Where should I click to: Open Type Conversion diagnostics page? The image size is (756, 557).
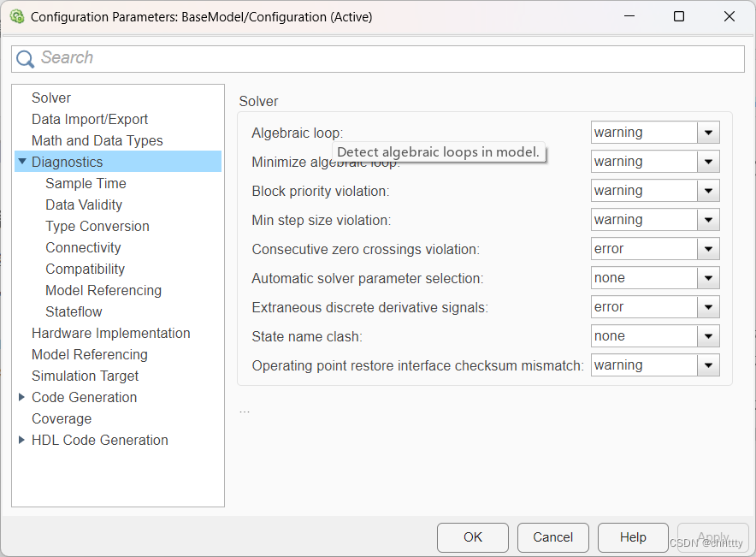tap(97, 226)
